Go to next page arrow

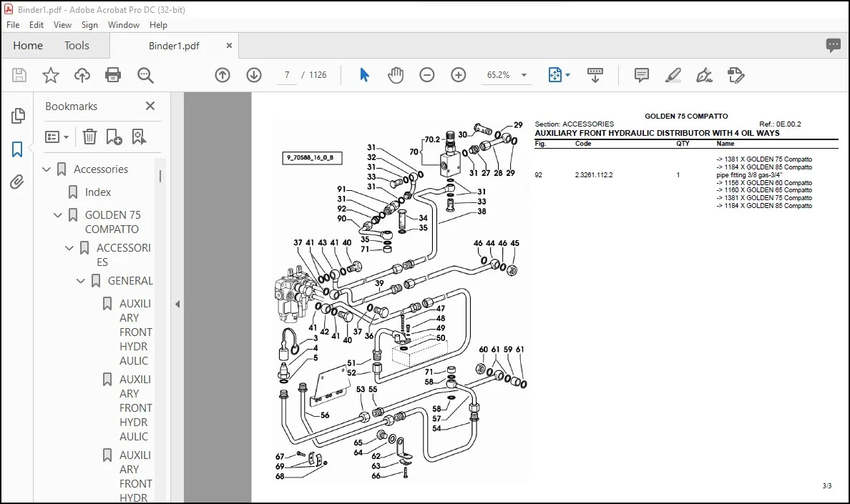[x=254, y=75]
